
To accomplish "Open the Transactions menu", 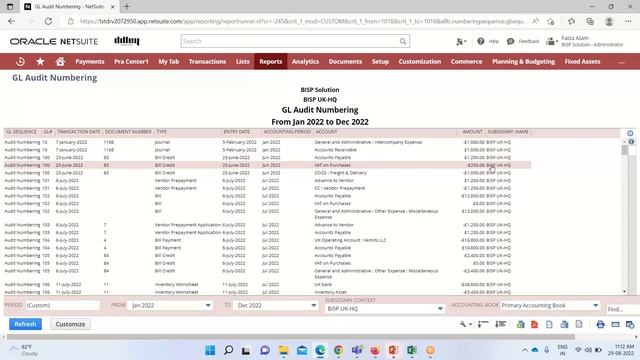I will coord(207,62).
